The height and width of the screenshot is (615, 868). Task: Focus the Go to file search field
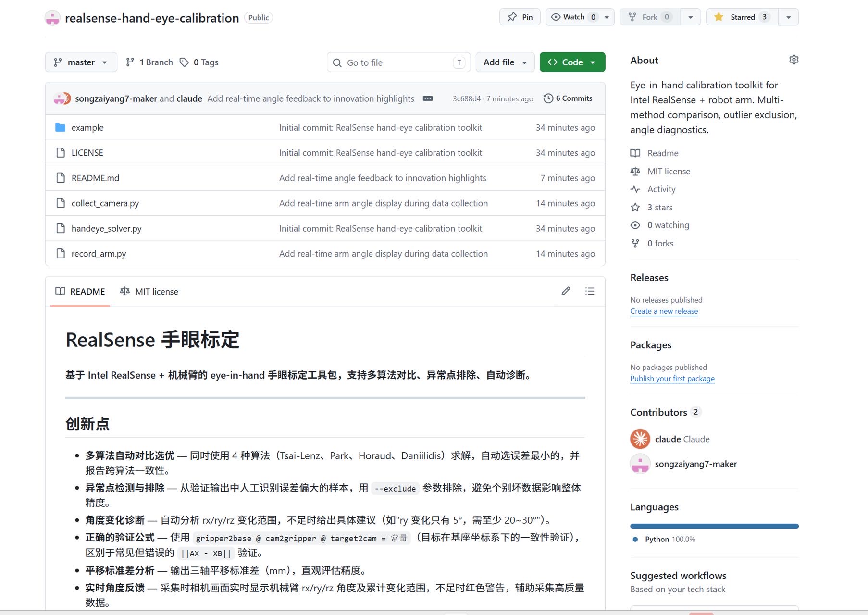tap(398, 62)
